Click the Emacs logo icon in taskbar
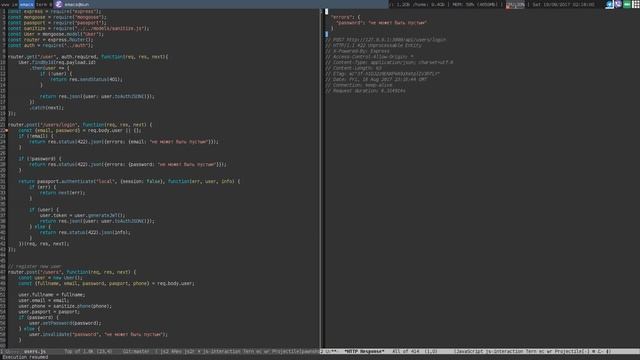 [x=59, y=4]
